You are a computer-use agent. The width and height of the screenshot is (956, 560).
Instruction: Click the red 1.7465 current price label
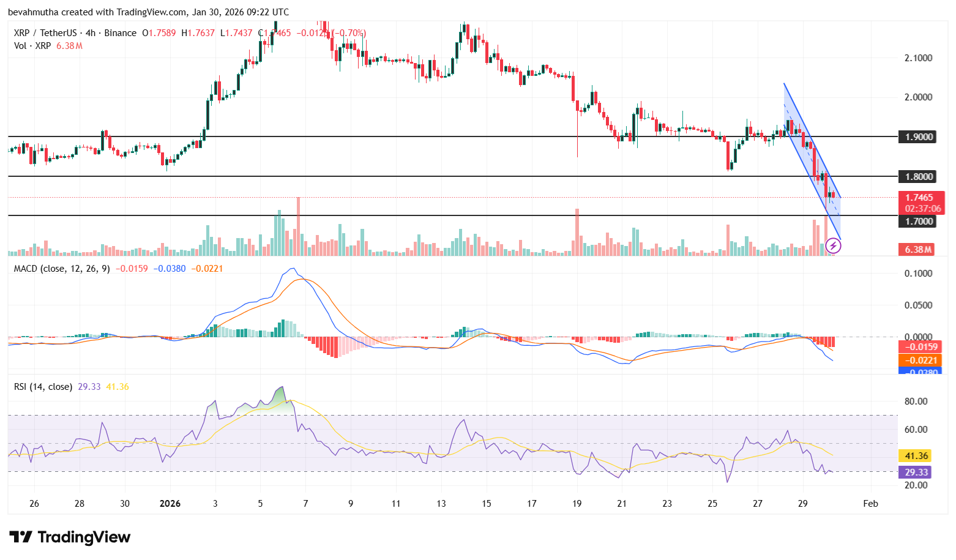pos(919,198)
